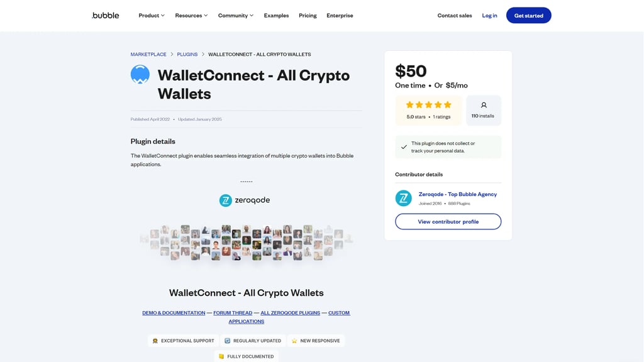The width and height of the screenshot is (644, 362).
Task: Open the Demo & Documentation link
Action: pyautogui.click(x=174, y=313)
